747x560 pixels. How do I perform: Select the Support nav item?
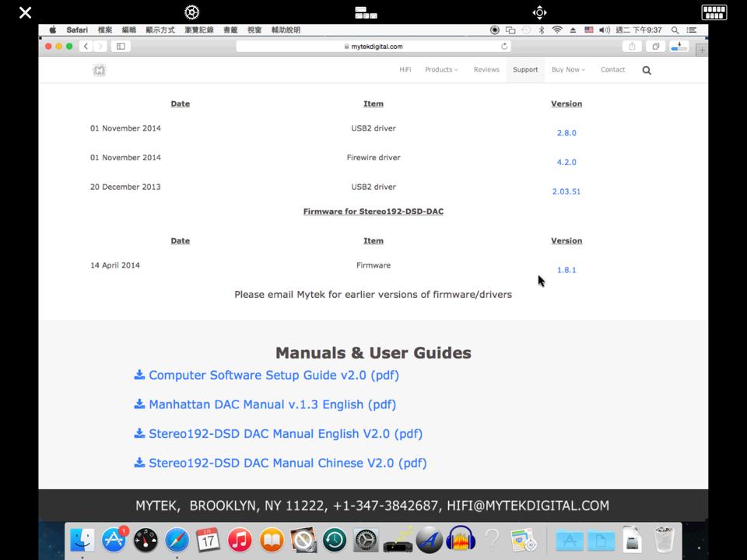[525, 69]
